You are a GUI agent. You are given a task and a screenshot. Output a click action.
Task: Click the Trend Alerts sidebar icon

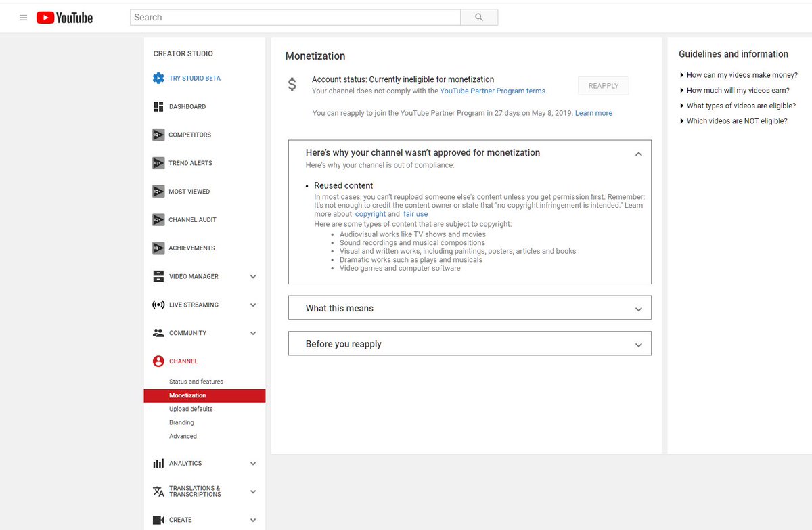(158, 163)
